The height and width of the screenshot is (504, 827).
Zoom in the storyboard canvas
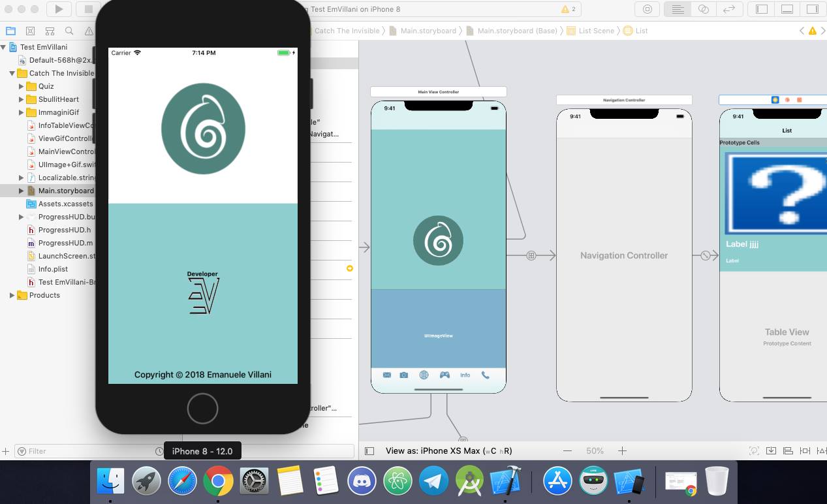click(622, 450)
